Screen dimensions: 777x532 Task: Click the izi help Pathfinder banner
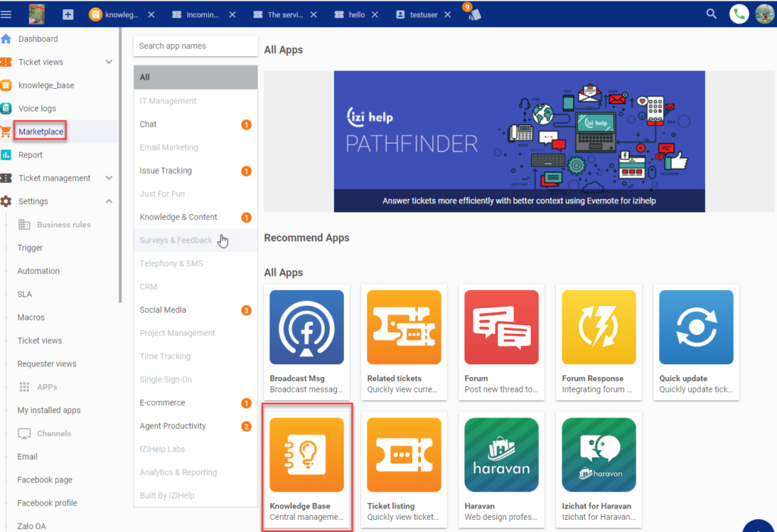(x=519, y=141)
